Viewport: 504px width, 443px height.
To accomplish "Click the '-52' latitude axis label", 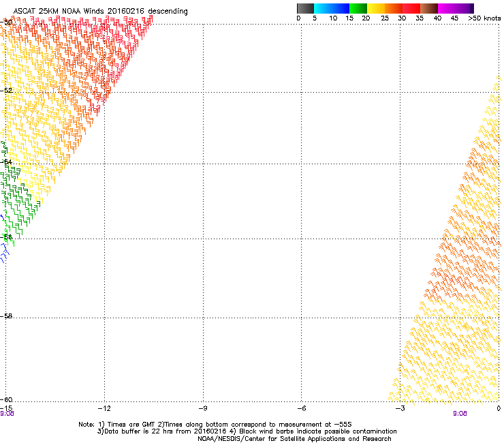I will pyautogui.click(x=6, y=91).
